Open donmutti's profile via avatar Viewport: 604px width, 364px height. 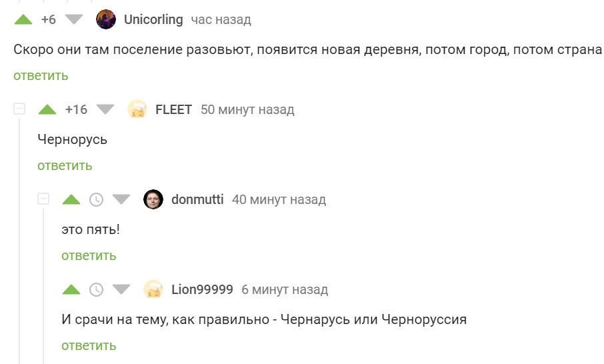153,199
